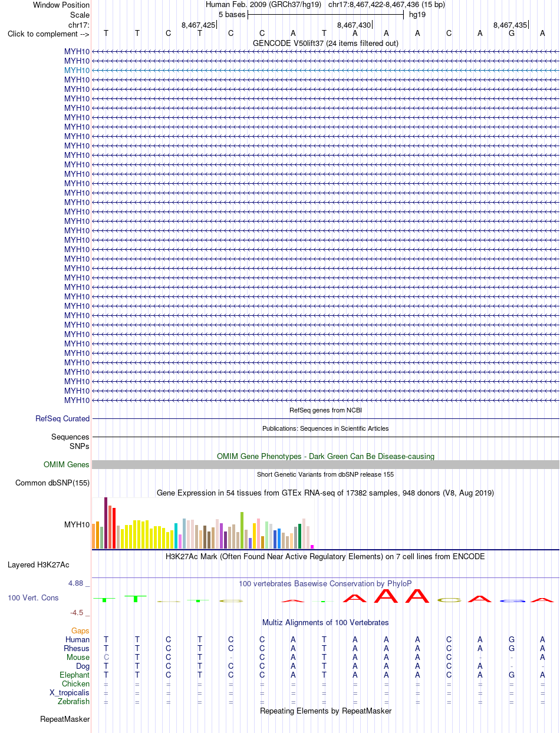Select the Zebrafish alignment row label
Image resolution: width=560 pixels, height=733 pixels.
[74, 702]
